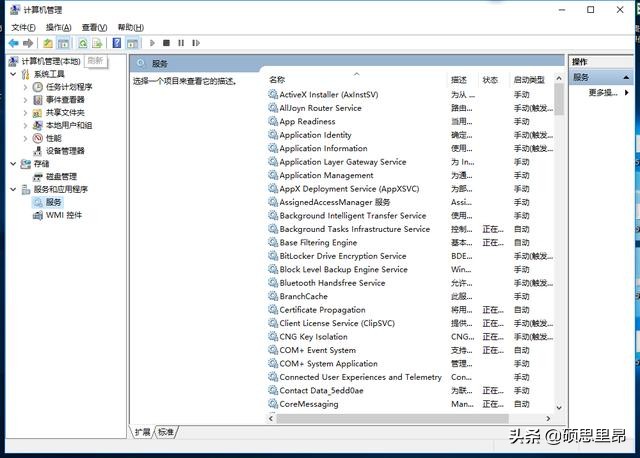
Task: Switch to the 扩展 tab
Action: click(x=143, y=432)
